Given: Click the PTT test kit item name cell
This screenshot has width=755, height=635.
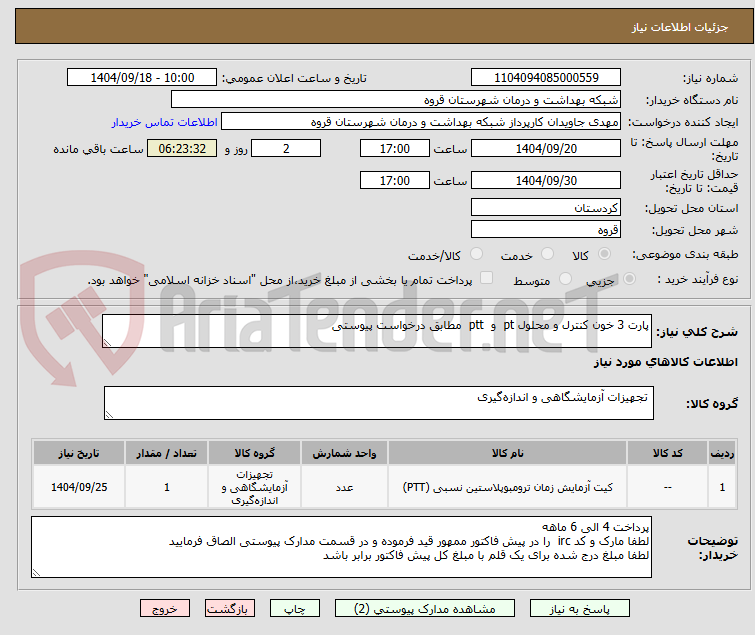Looking at the screenshot, I should (x=508, y=487).
